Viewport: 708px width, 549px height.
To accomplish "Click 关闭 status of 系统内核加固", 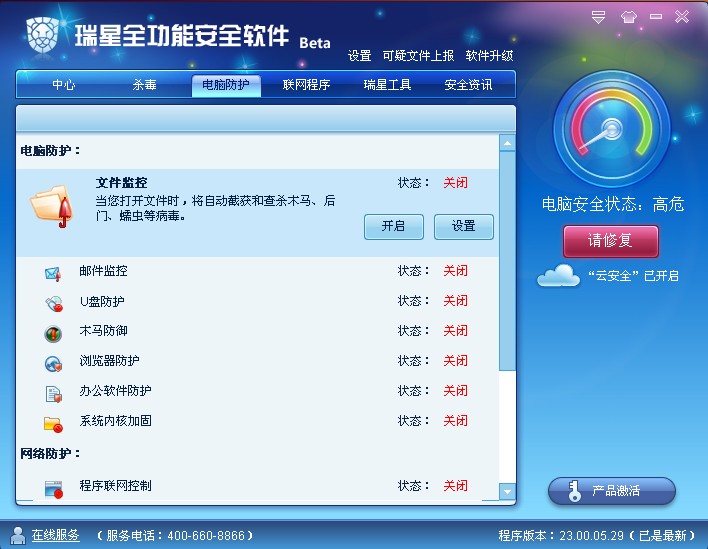I will [456, 421].
